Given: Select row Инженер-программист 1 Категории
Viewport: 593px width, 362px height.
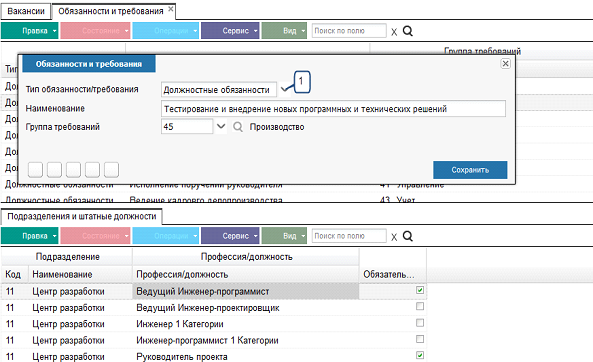Looking at the screenshot, I should pos(214,340).
